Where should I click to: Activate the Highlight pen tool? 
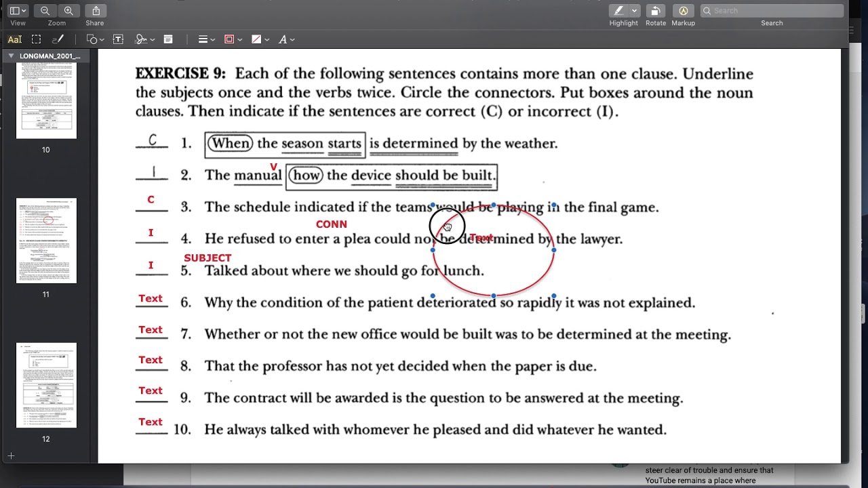pyautogui.click(x=618, y=11)
